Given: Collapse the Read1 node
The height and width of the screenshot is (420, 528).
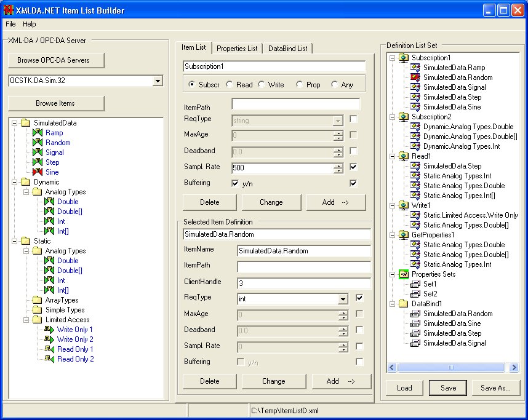Looking at the screenshot, I should (392, 156).
